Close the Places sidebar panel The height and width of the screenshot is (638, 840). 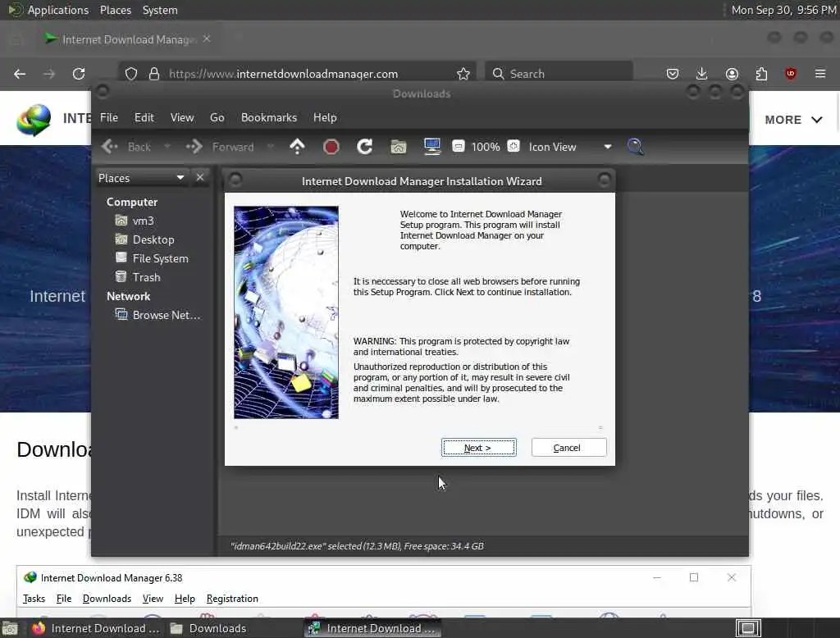tap(200, 177)
